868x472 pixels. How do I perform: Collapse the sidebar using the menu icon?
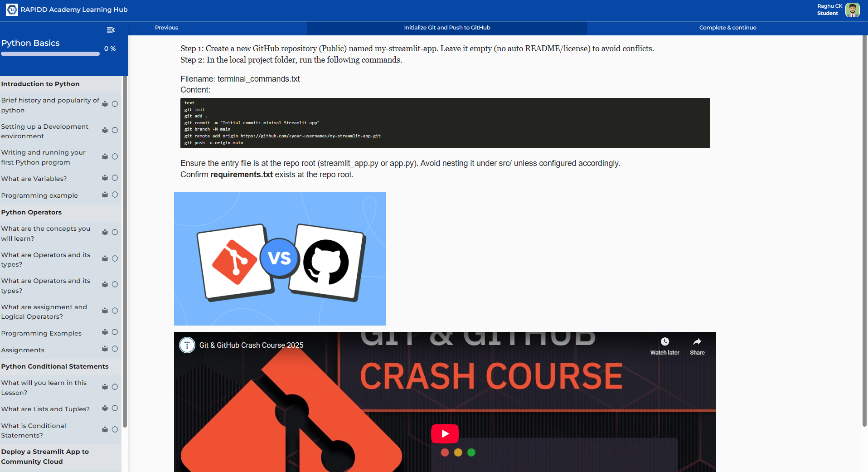(x=111, y=30)
